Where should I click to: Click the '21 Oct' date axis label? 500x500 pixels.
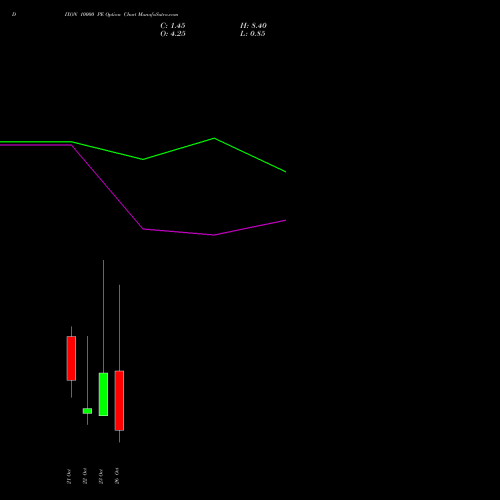69,476
